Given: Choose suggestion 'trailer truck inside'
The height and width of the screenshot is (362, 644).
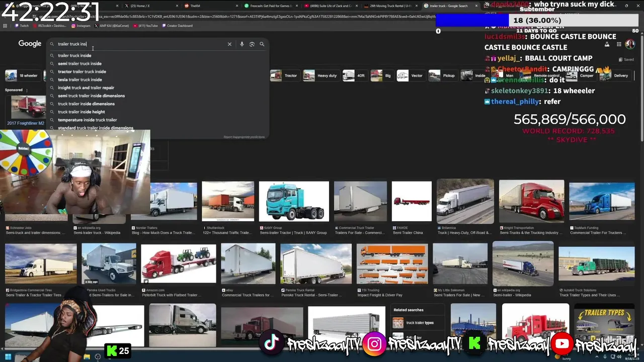Looking at the screenshot, I should click(74, 56).
